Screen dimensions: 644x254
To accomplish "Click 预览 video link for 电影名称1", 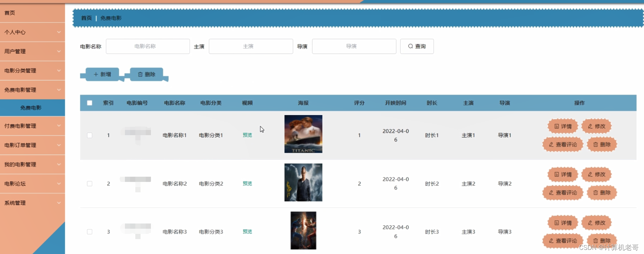I will coord(247,135).
